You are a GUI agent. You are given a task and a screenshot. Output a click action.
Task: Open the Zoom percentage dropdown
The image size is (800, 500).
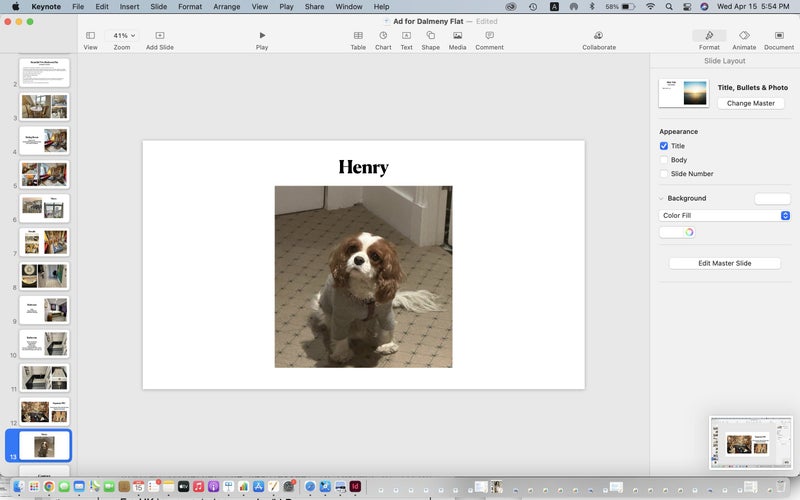click(x=122, y=35)
